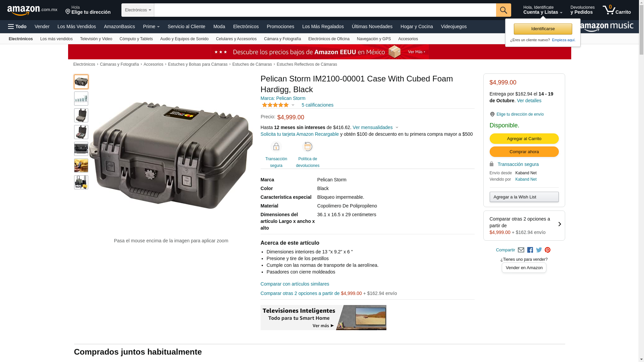Image resolution: width=644 pixels, height=362 pixels.
Task: Go to Hogar y Cocina section
Action: click(417, 26)
